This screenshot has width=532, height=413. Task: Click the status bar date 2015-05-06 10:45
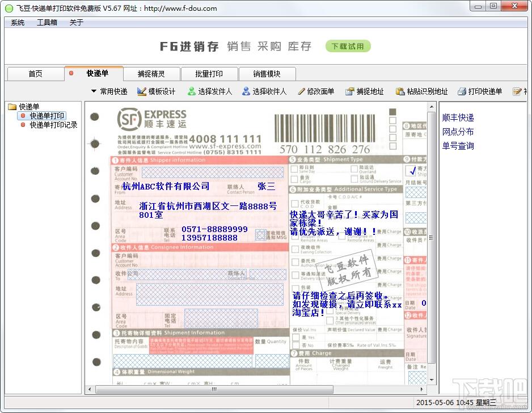point(445,402)
